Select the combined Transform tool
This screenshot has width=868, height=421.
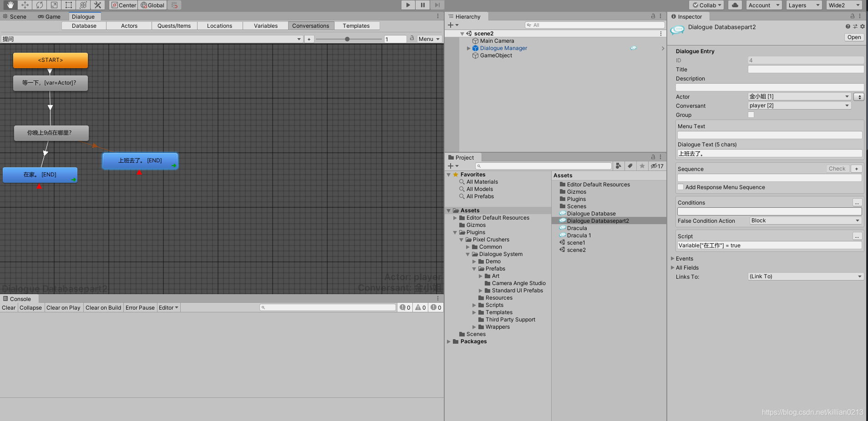[x=83, y=5]
